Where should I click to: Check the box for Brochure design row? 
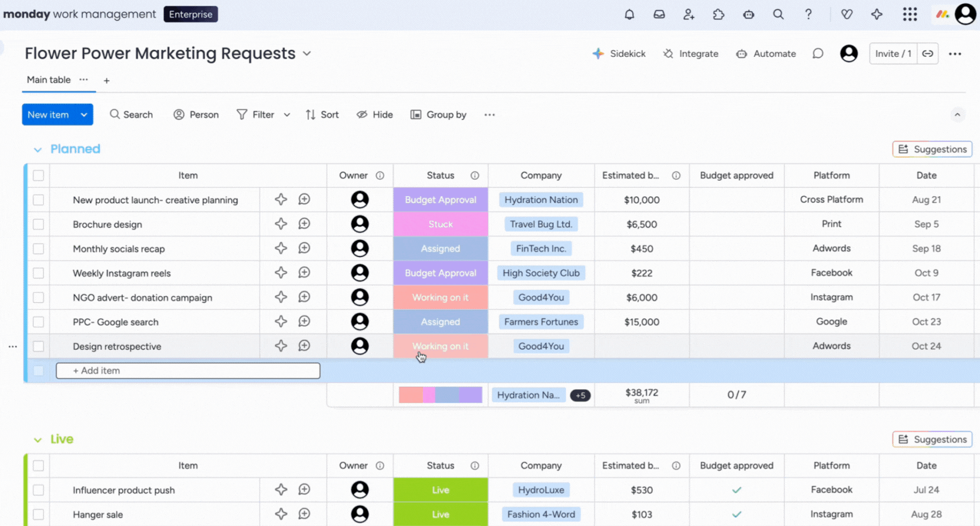tap(38, 224)
